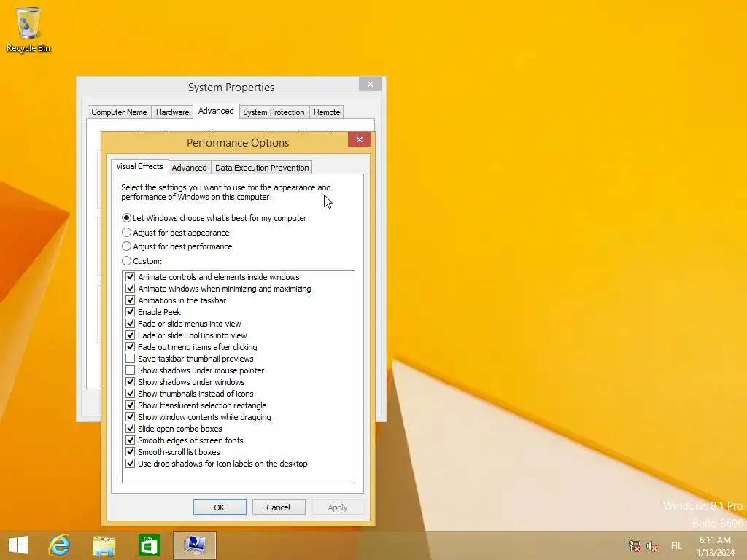The width and height of the screenshot is (747, 560).
Task: Toggle Fade or slide ToolTips into view
Action: tap(130, 335)
